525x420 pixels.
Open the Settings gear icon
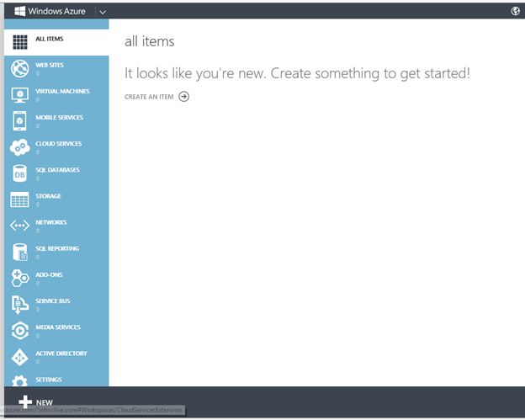(x=19, y=381)
